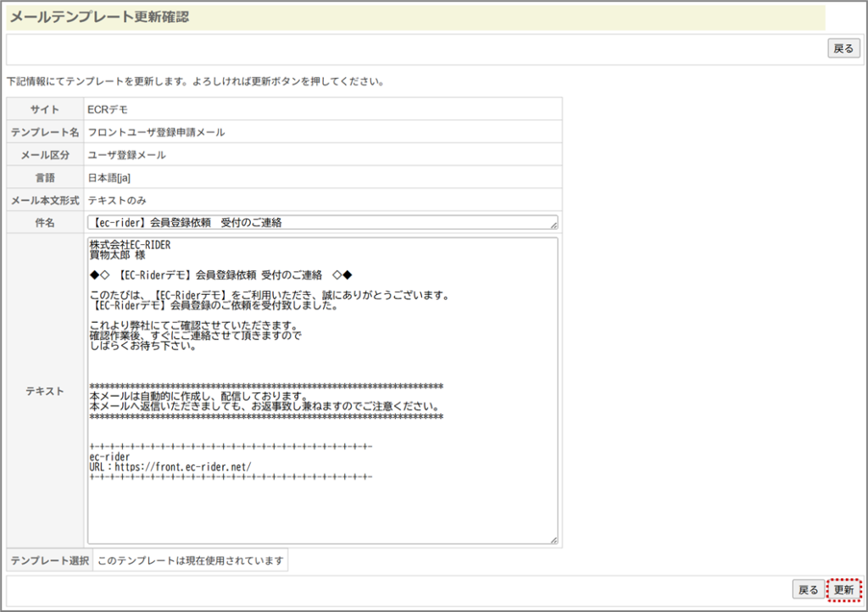Click into the 件名 subject field
The width and height of the screenshot is (868, 612).
click(x=322, y=223)
